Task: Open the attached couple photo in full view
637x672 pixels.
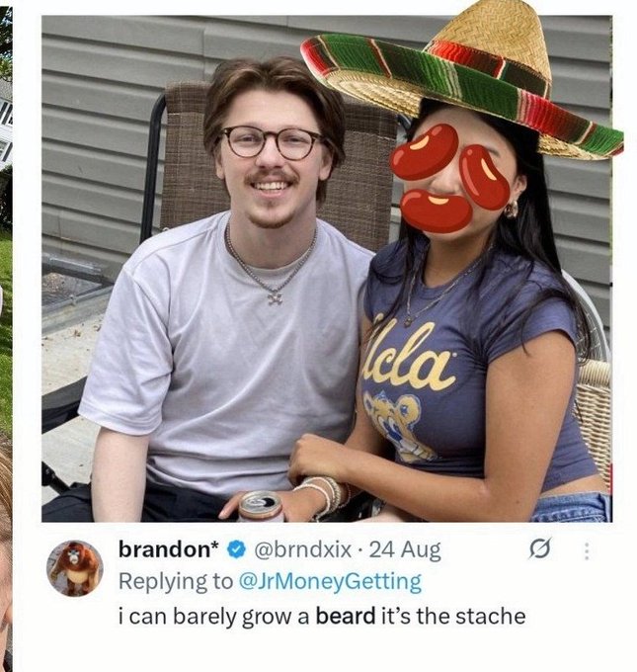Action: pos(327,269)
